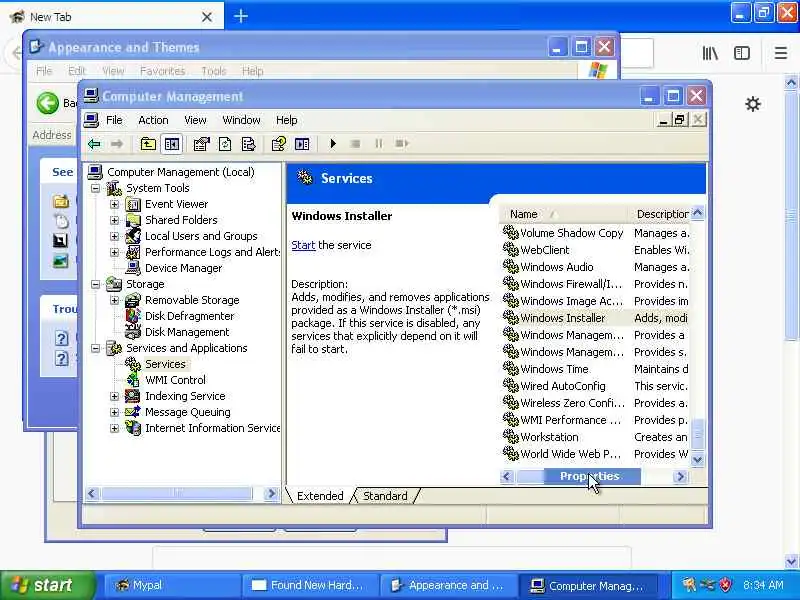Open the browser hamburger menu
This screenshot has height=600, width=800.
click(781, 53)
